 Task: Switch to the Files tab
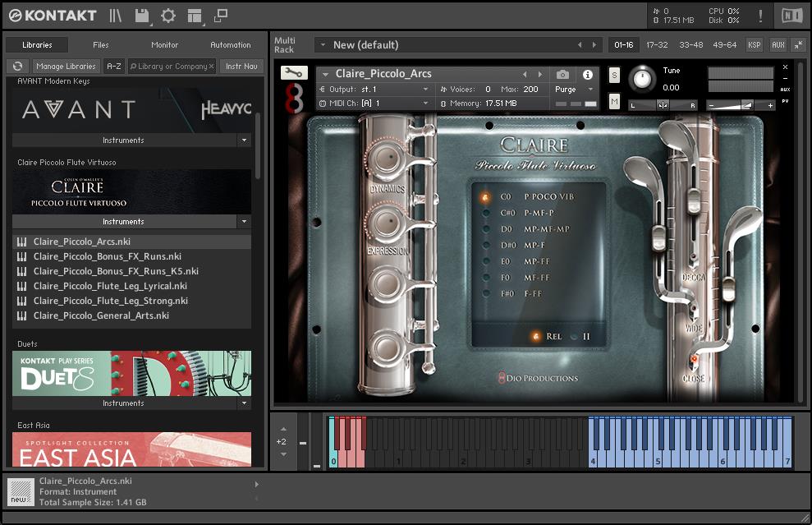[101, 45]
